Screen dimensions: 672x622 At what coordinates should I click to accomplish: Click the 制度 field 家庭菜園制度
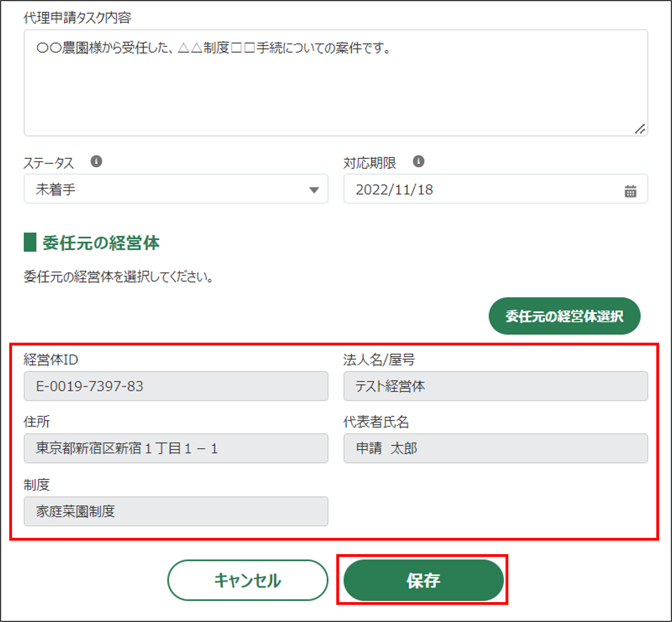[176, 511]
